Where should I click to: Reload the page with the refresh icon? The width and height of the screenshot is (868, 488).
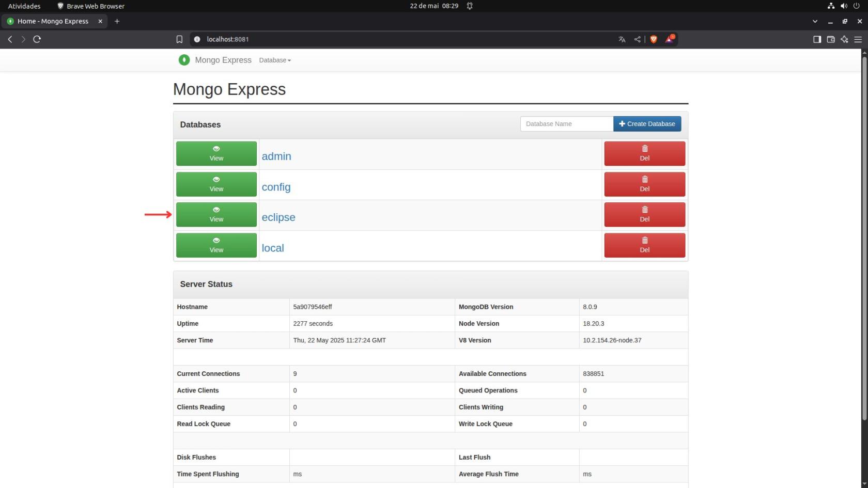coord(37,39)
